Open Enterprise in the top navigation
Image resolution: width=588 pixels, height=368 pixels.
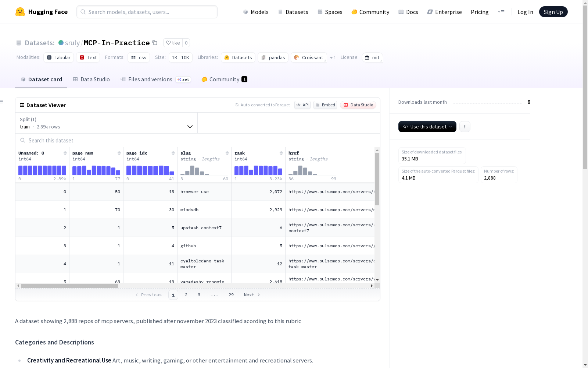coord(445,12)
